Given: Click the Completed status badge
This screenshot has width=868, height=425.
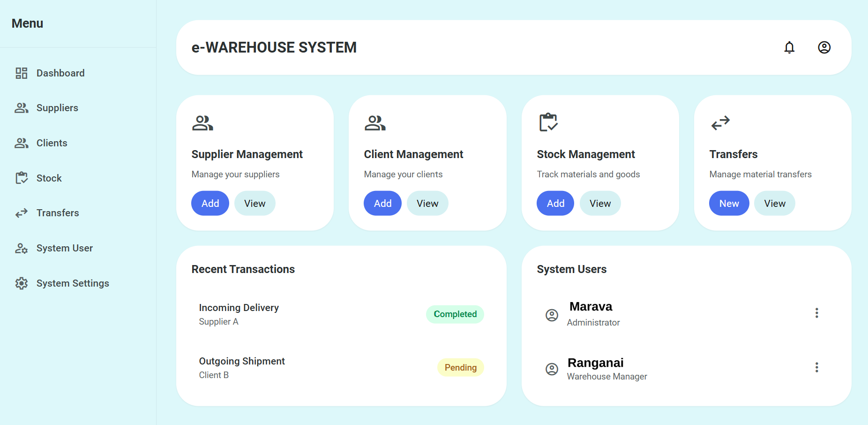Looking at the screenshot, I should click(x=455, y=314).
